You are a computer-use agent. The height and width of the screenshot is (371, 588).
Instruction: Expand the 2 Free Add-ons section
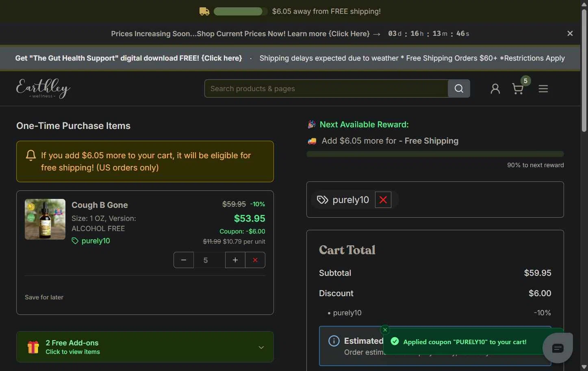[145, 347]
